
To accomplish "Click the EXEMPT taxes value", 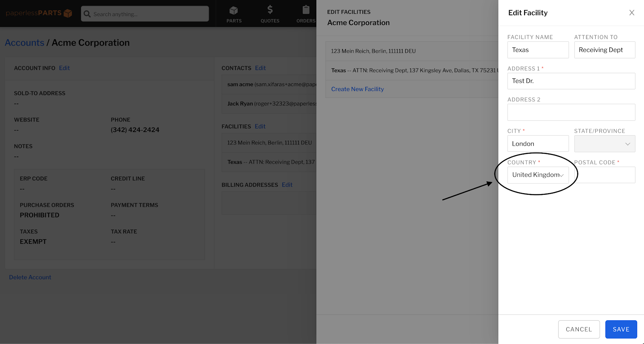I will (x=33, y=242).
